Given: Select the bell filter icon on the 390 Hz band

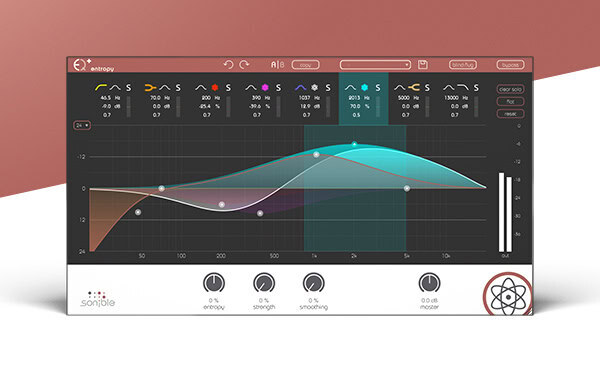Looking at the screenshot, I should tap(251, 88).
